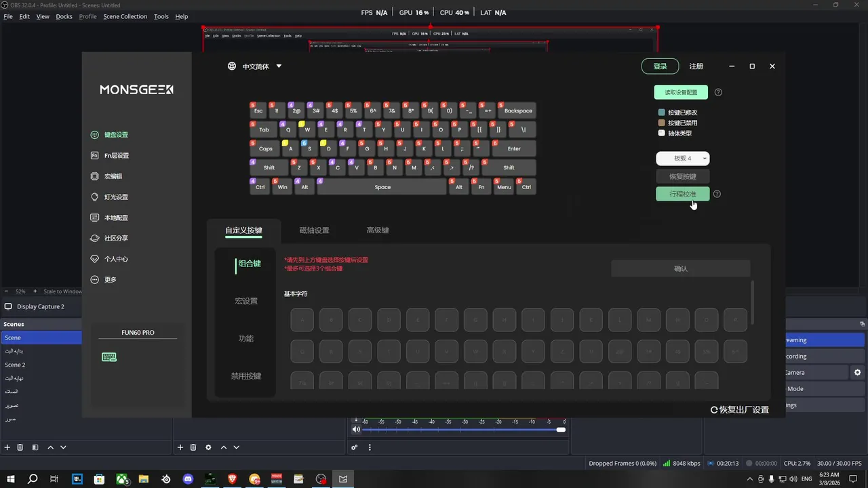Move source down using Sources dock arrow

236,447
